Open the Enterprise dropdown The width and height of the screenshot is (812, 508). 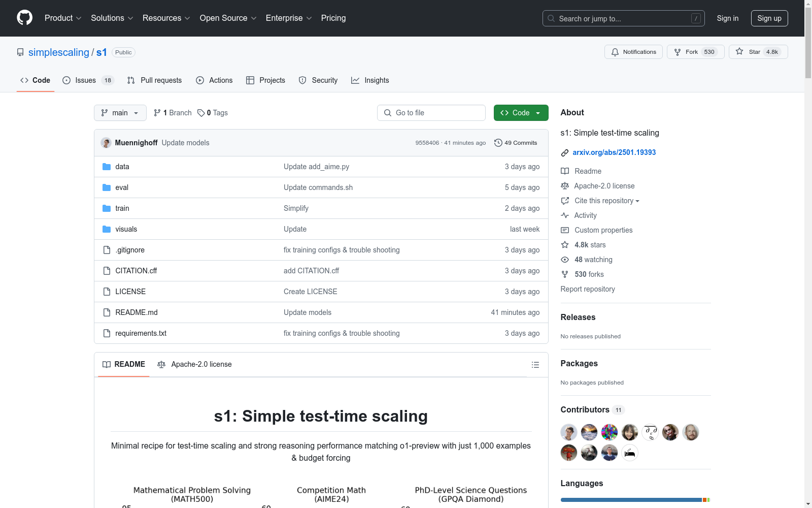tap(289, 18)
